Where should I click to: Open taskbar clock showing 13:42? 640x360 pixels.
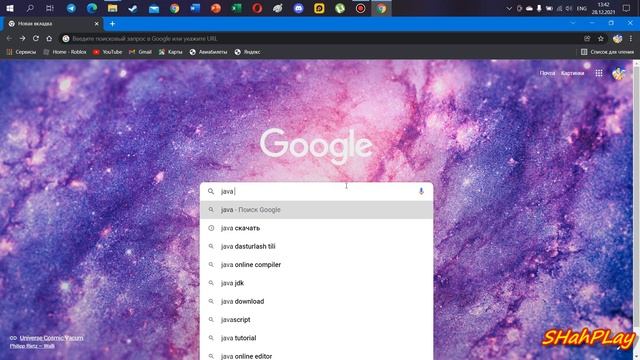[603, 8]
